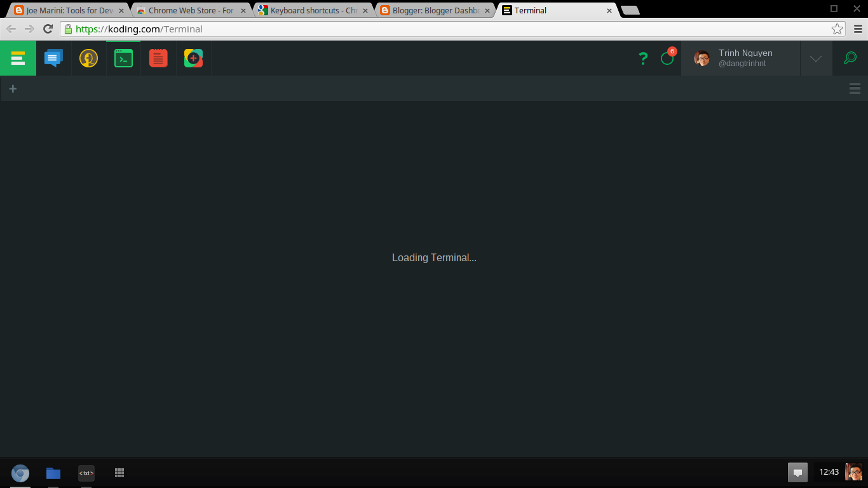Click the @dangtrinhnt handle
868x488 pixels.
(x=742, y=64)
